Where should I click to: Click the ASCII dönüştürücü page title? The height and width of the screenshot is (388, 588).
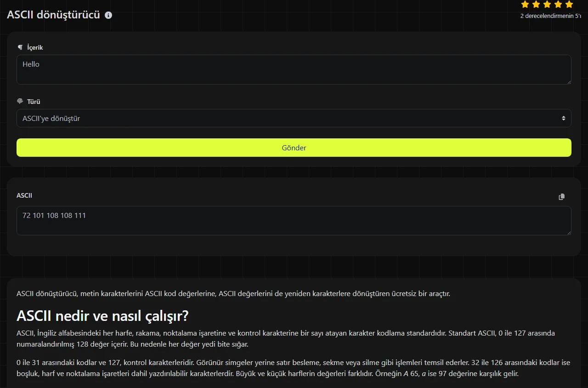point(53,15)
